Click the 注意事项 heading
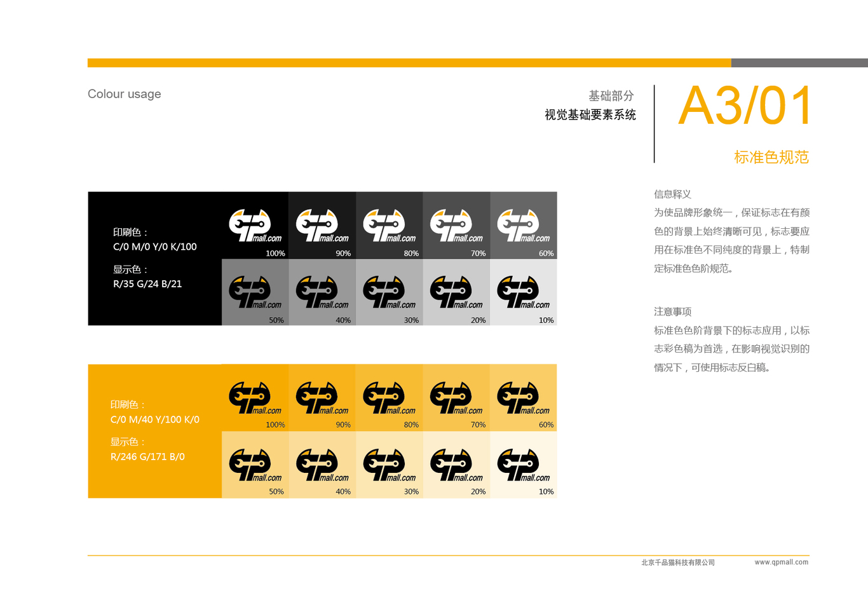 coord(673,312)
